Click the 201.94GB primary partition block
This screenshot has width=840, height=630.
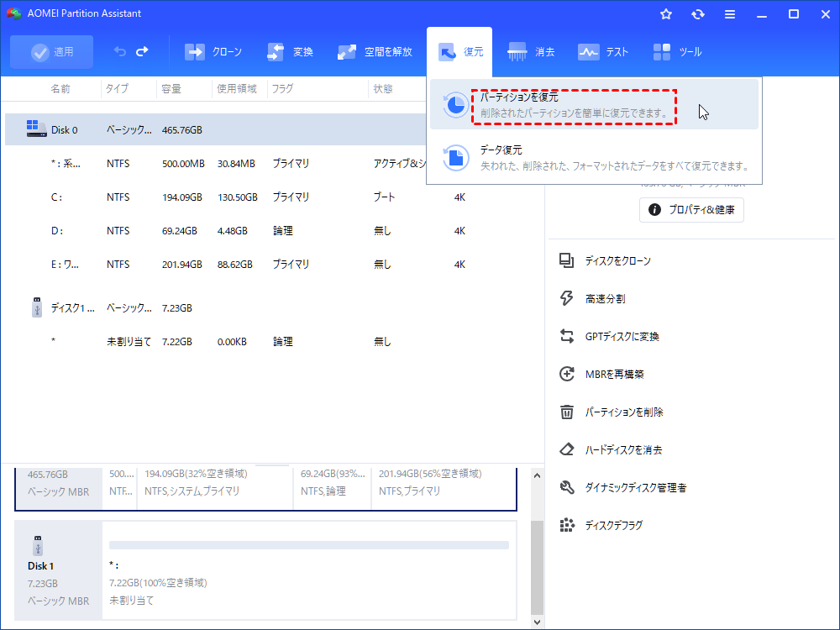pyautogui.click(x=444, y=487)
